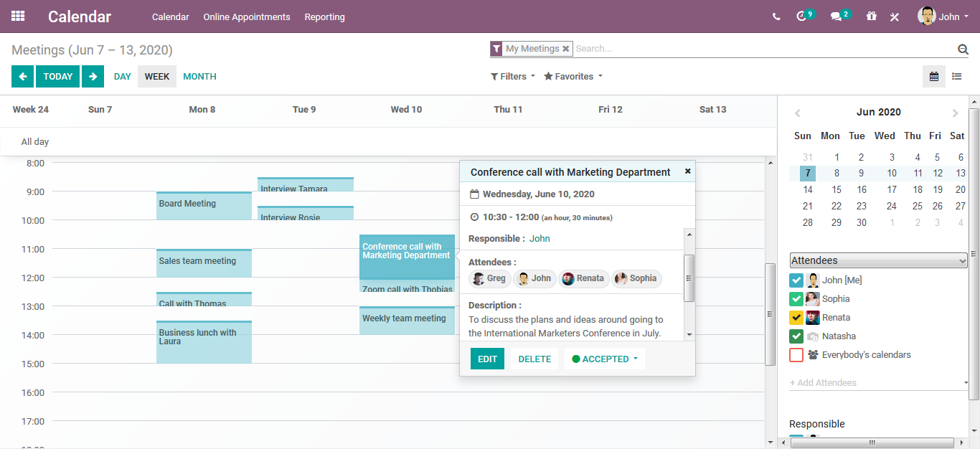The height and width of the screenshot is (449, 980).
Task: Open Board Meeting event
Action: tap(204, 206)
